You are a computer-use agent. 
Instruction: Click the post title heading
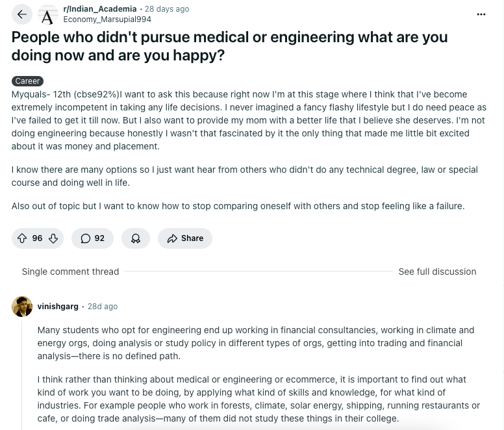click(229, 45)
